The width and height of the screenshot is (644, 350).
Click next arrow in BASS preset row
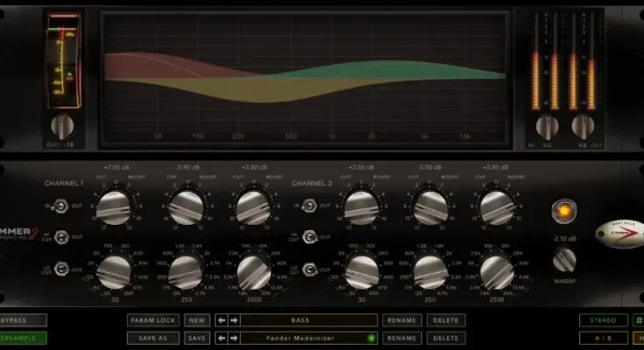(232, 321)
